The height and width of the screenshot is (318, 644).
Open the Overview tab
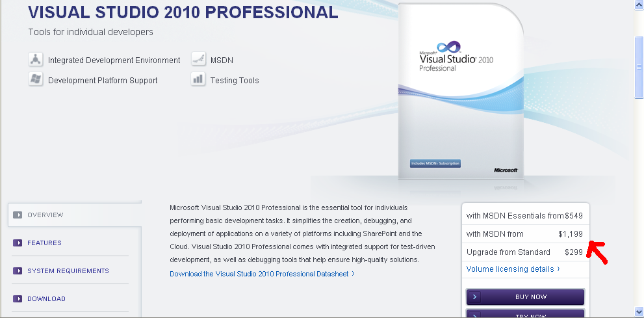[75, 215]
